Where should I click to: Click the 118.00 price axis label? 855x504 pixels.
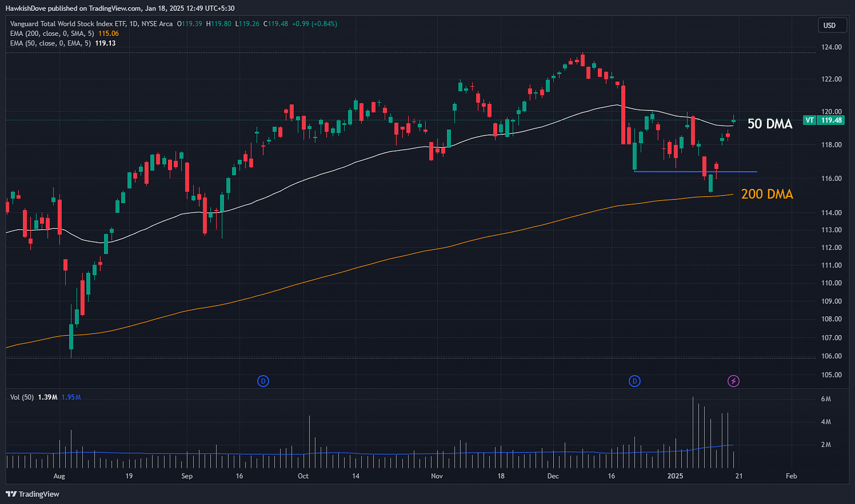click(832, 145)
